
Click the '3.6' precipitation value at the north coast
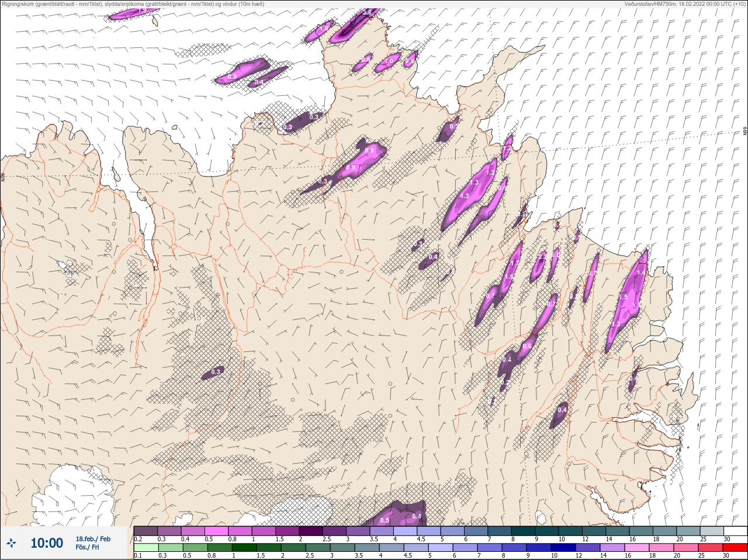point(367,12)
